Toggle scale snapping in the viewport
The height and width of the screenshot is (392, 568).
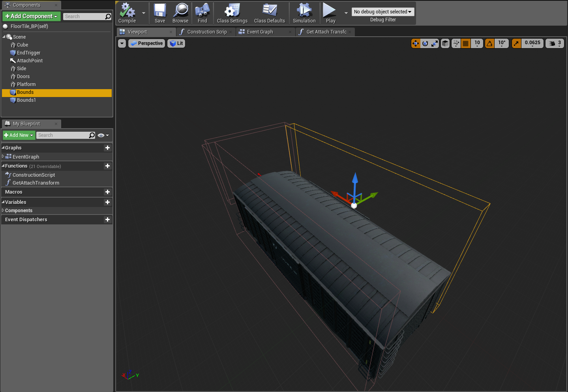tap(516, 43)
